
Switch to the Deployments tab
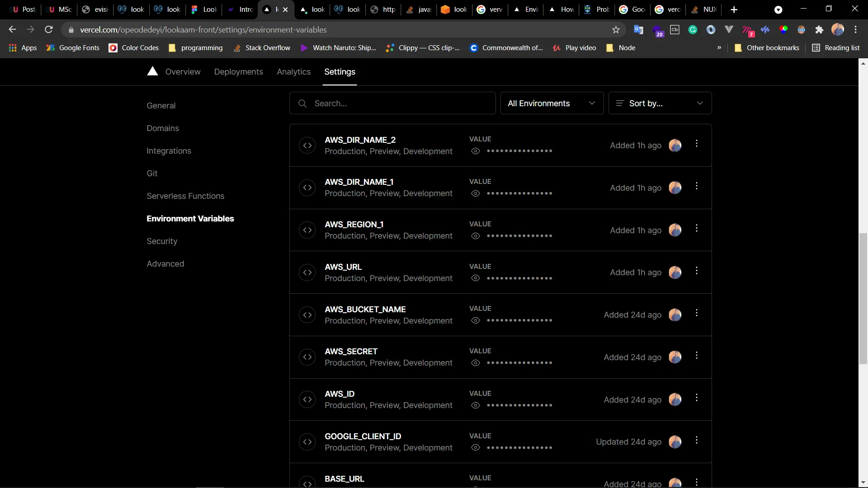238,72
